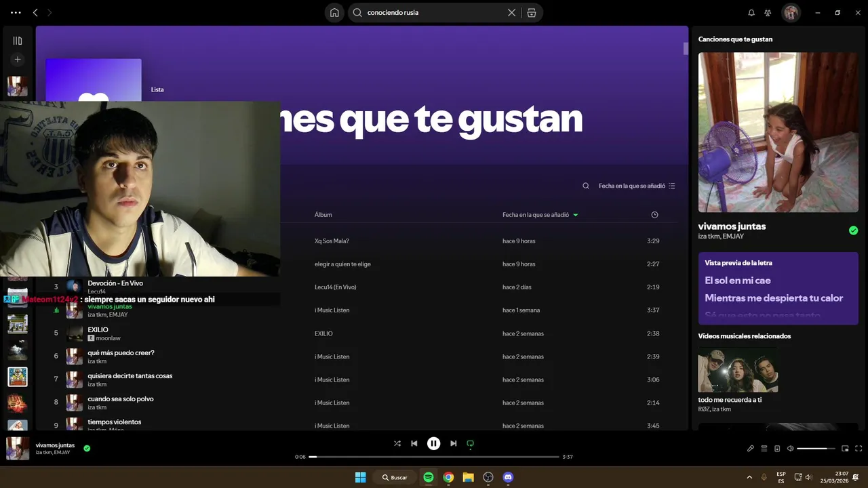This screenshot has width=868, height=488.
Task: Mute with the volume speaker icon
Action: (x=790, y=448)
